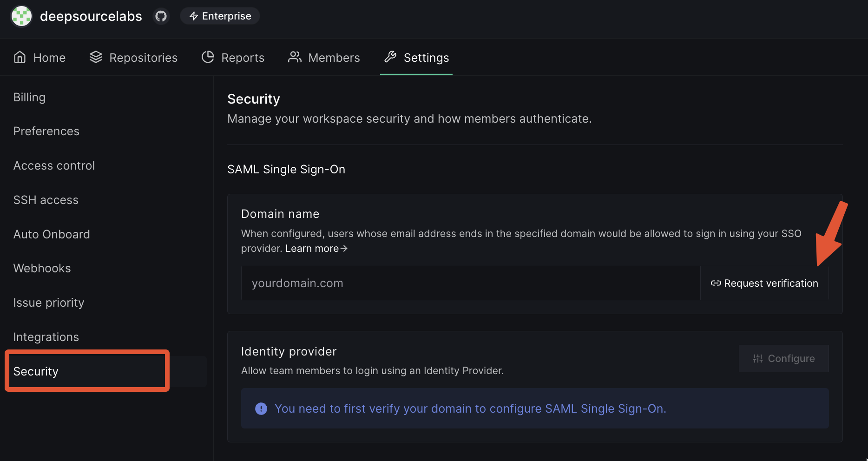
Task: Click the sliders icon inside the Configure button
Action: (758, 358)
